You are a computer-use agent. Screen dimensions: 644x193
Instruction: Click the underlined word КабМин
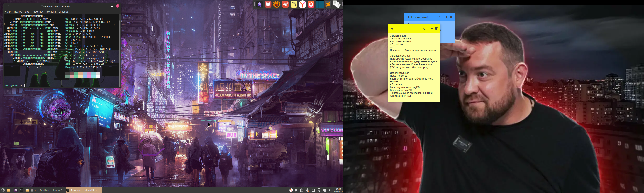[418, 79]
